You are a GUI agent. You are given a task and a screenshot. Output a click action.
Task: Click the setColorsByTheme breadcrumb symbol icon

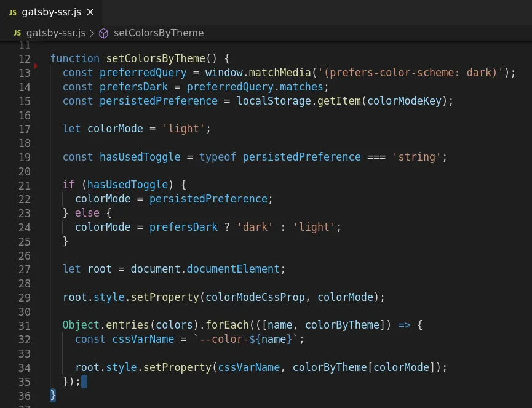[x=103, y=33]
